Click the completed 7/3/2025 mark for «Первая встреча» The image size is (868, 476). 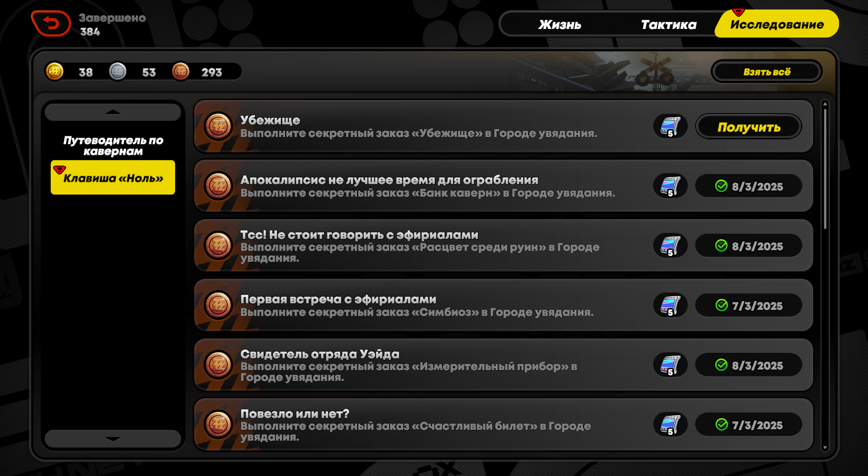(749, 305)
